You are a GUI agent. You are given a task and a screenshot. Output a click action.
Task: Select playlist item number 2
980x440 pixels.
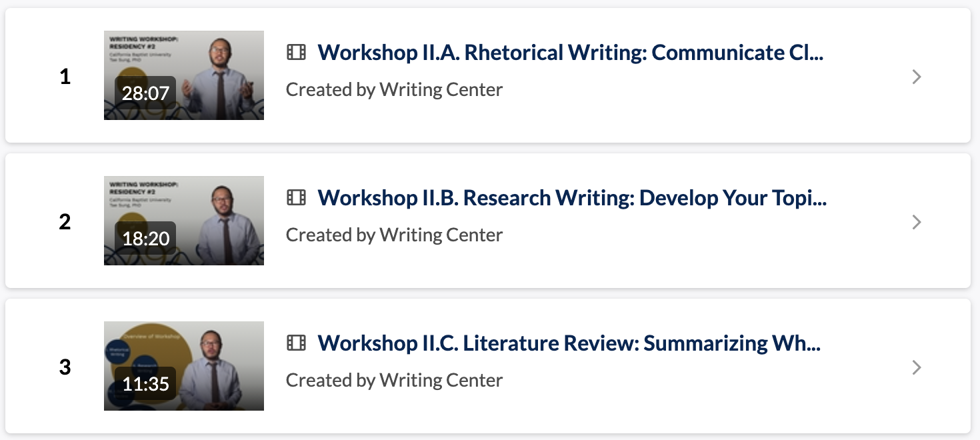(x=65, y=222)
